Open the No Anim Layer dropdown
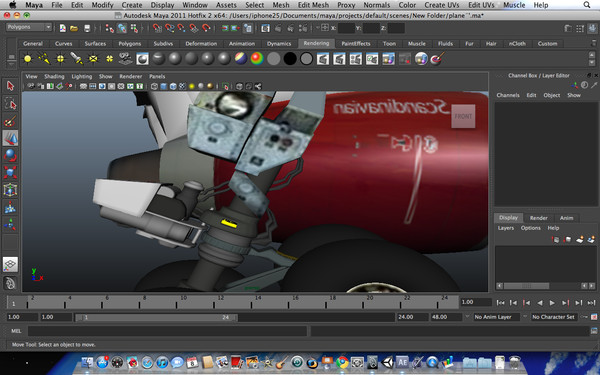Screen dimensions: 600x375 tap(496, 317)
